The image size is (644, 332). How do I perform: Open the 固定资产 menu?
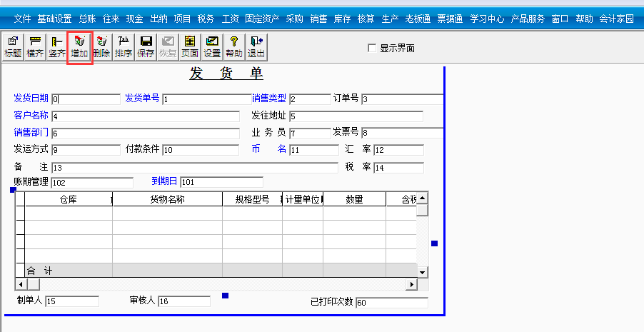(x=262, y=19)
